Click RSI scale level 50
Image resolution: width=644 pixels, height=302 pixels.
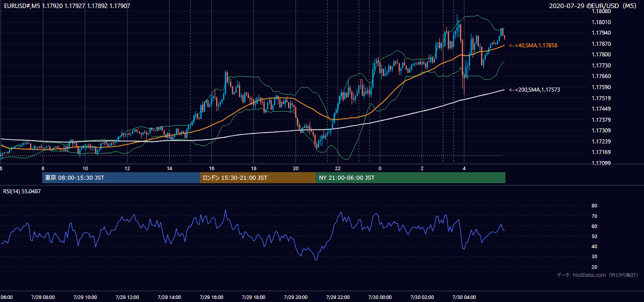(x=594, y=236)
